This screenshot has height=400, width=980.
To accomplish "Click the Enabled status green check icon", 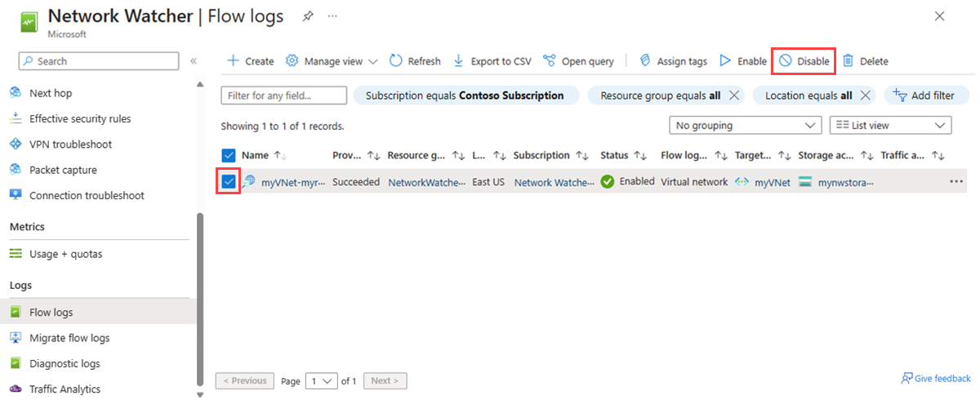I will pos(608,181).
